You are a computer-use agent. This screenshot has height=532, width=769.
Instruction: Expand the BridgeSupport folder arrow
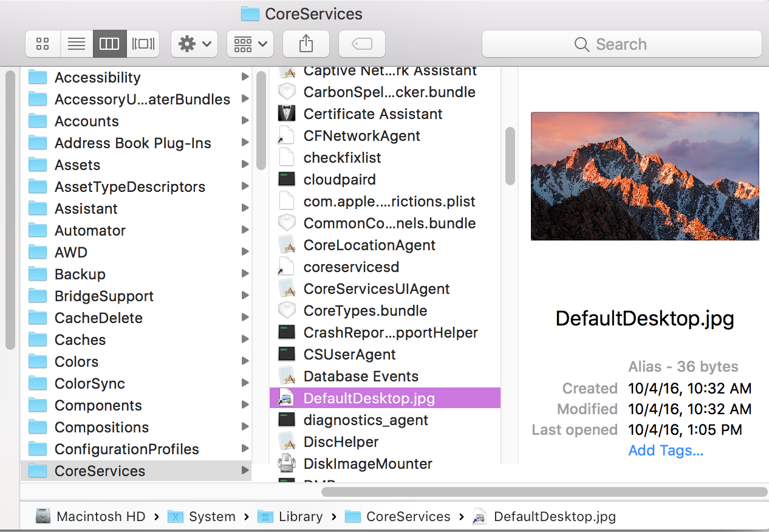click(x=245, y=295)
